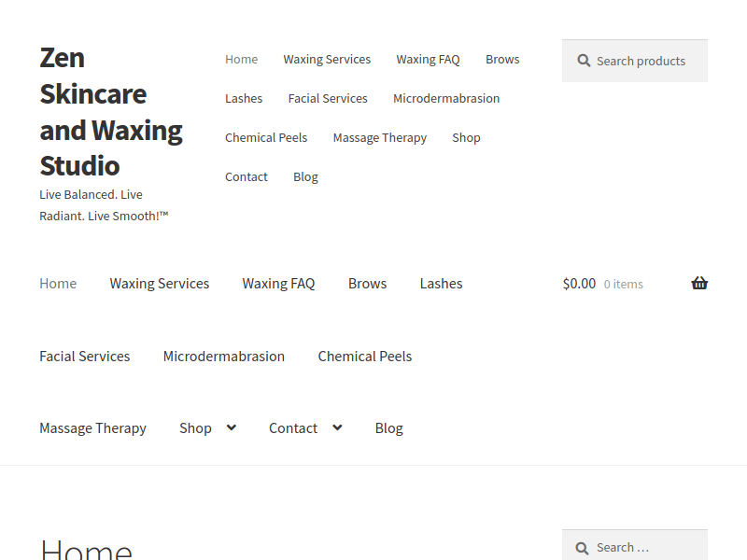Viewport: 747px width, 560px height.
Task: Open the Waxing Services page from top menu
Action: pyautogui.click(x=327, y=59)
